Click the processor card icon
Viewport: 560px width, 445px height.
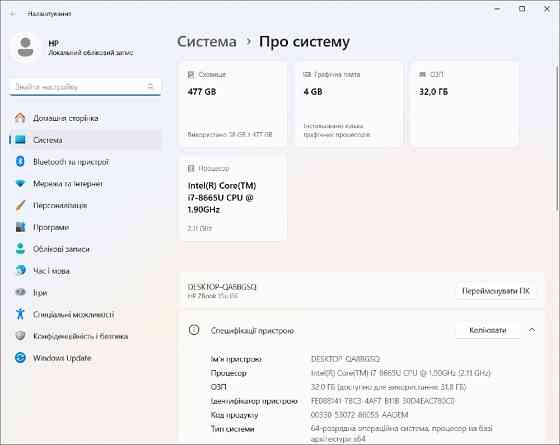[191, 168]
